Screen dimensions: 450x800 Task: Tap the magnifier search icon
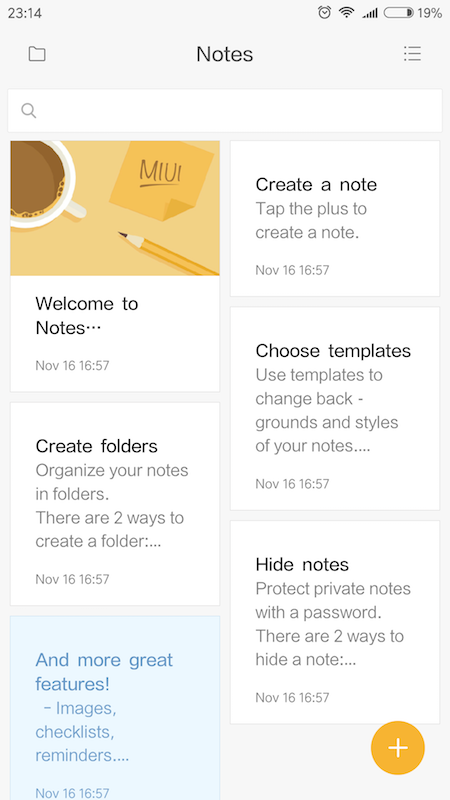pyautogui.click(x=29, y=110)
